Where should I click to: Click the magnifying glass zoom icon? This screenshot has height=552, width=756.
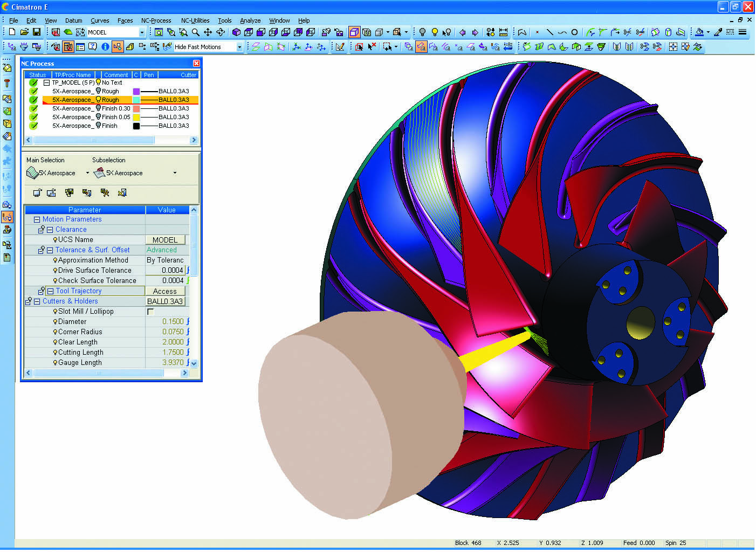pyautogui.click(x=195, y=32)
